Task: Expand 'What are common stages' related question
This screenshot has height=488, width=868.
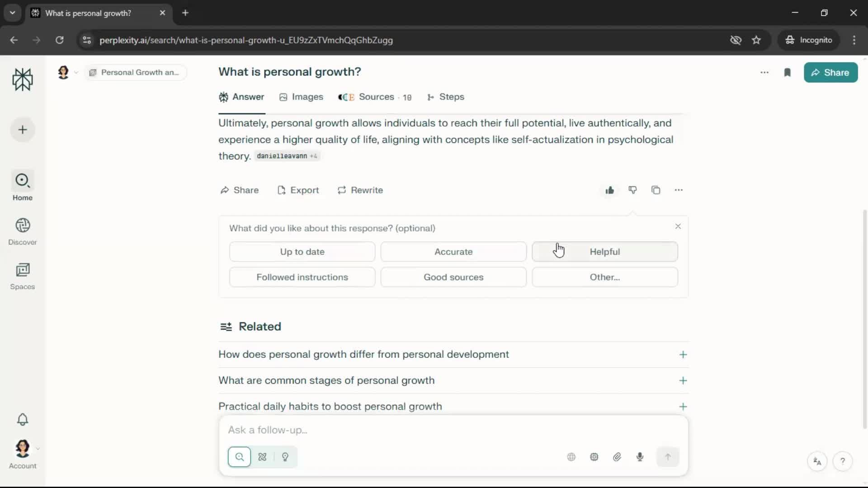Action: pyautogui.click(x=683, y=380)
